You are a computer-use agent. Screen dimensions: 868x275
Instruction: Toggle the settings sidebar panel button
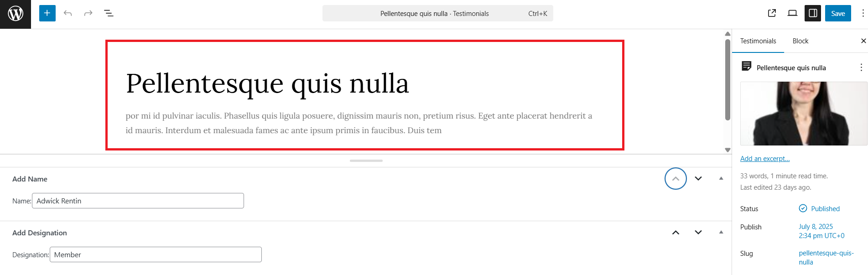point(813,13)
